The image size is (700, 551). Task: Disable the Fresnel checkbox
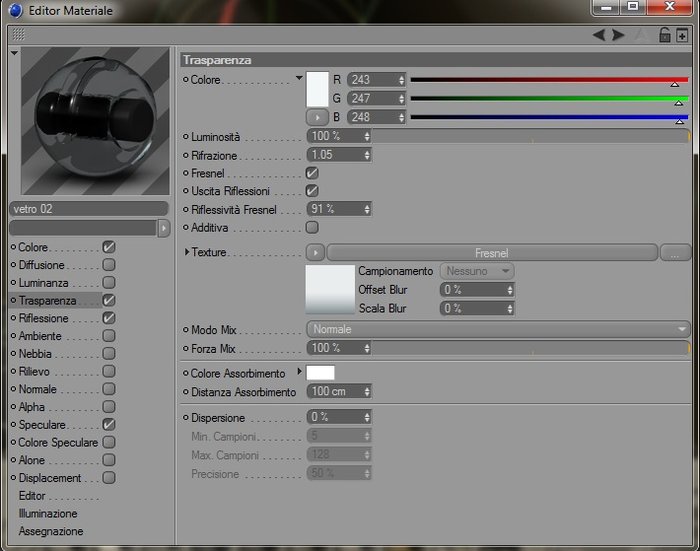(312, 173)
